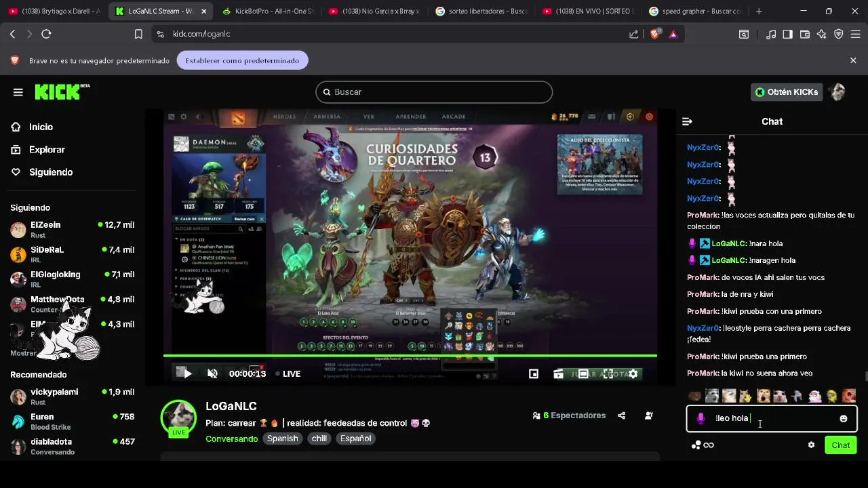The image size is (868, 488).
Task: Click the Buscar search field
Action: (434, 92)
